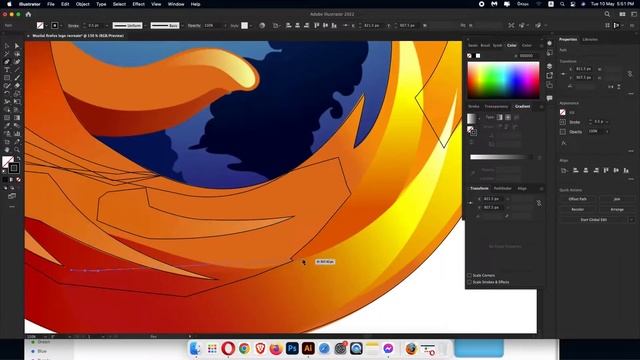Pick a color from the spectrum
640x360 pixels.
point(503,80)
